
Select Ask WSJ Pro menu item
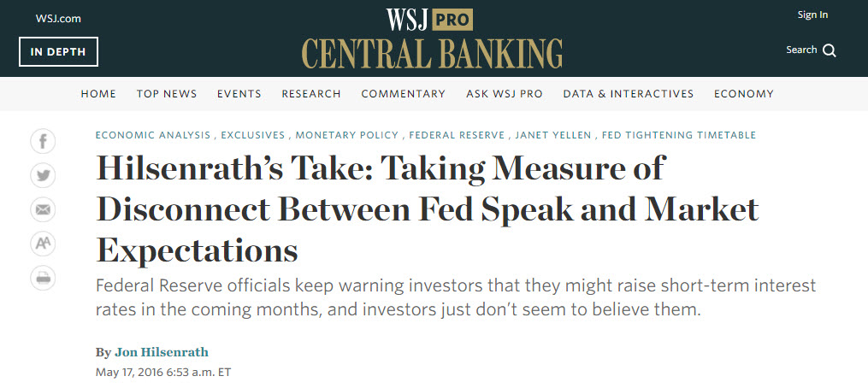point(504,94)
